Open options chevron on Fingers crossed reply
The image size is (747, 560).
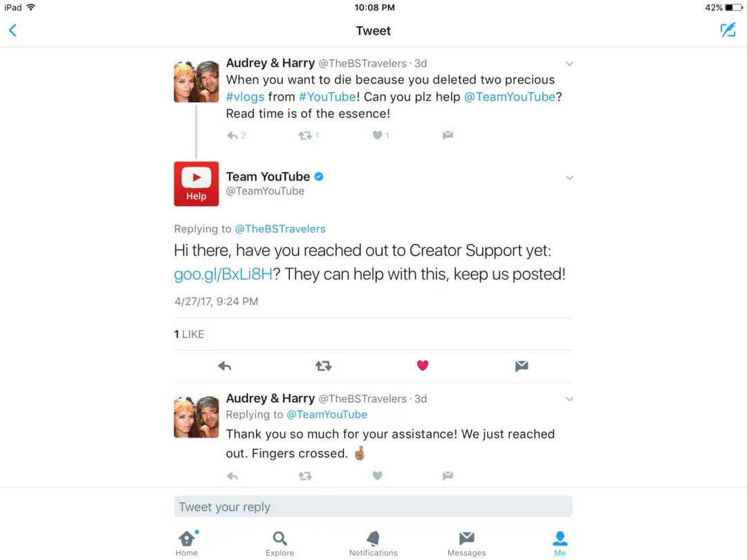click(569, 399)
